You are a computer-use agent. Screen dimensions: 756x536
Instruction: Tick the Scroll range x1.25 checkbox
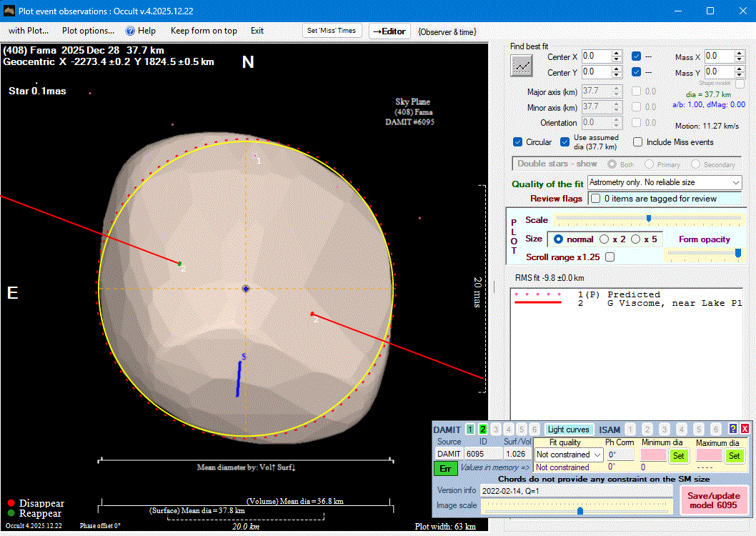click(x=610, y=257)
